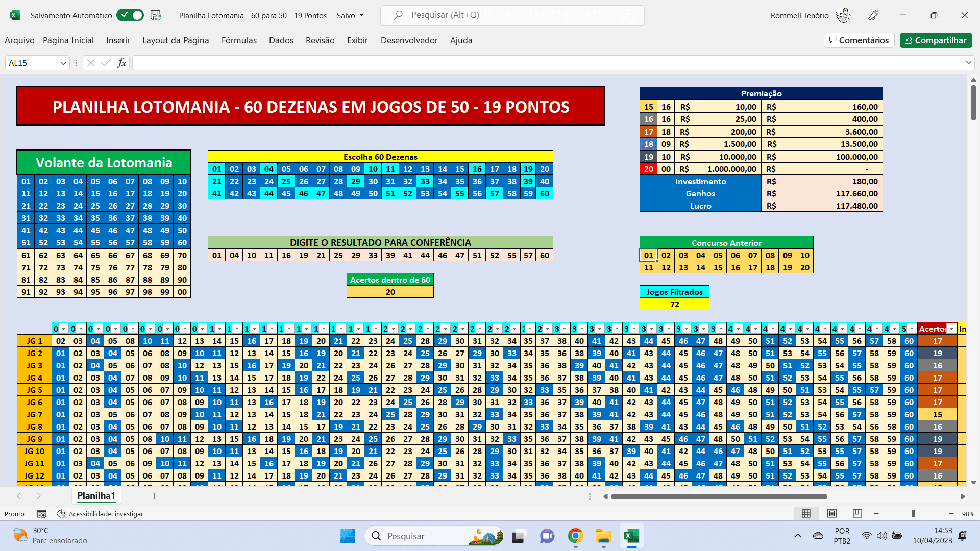Click the taskbar Pesquisar search box
Screen dimensions: 980x551
[x=434, y=536]
